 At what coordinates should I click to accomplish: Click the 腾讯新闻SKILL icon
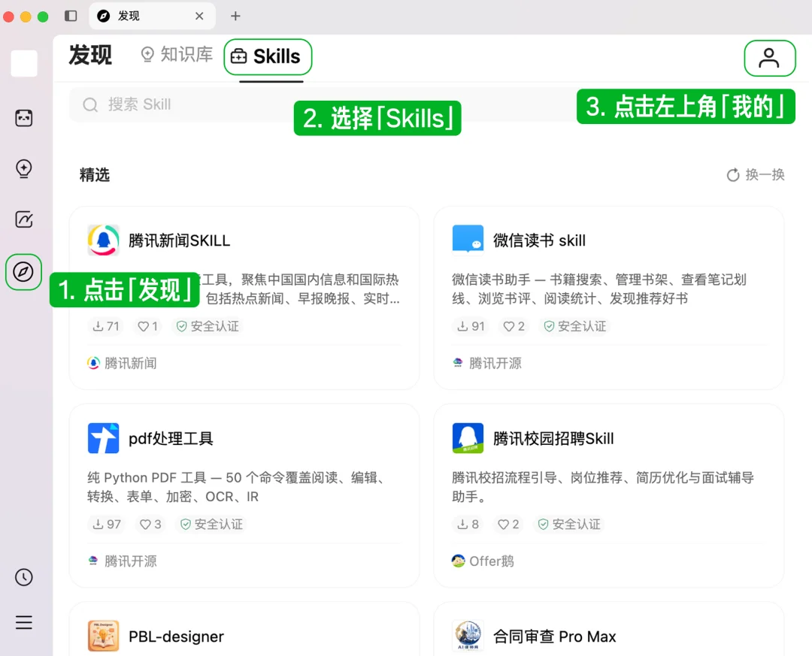click(x=104, y=240)
